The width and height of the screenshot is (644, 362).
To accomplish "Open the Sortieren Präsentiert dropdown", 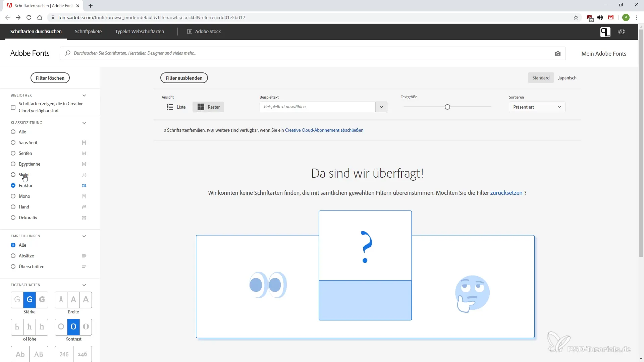I will click(537, 107).
